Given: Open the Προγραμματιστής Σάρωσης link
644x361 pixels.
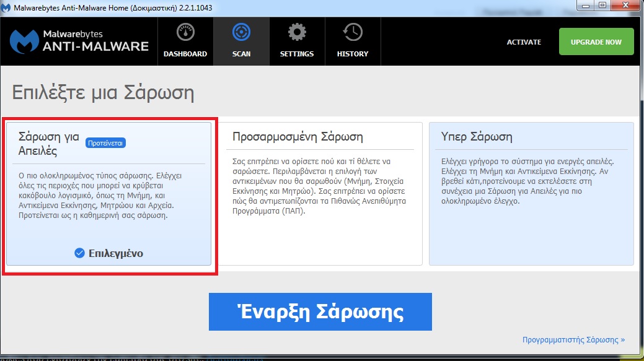Looking at the screenshot, I should pos(574,340).
